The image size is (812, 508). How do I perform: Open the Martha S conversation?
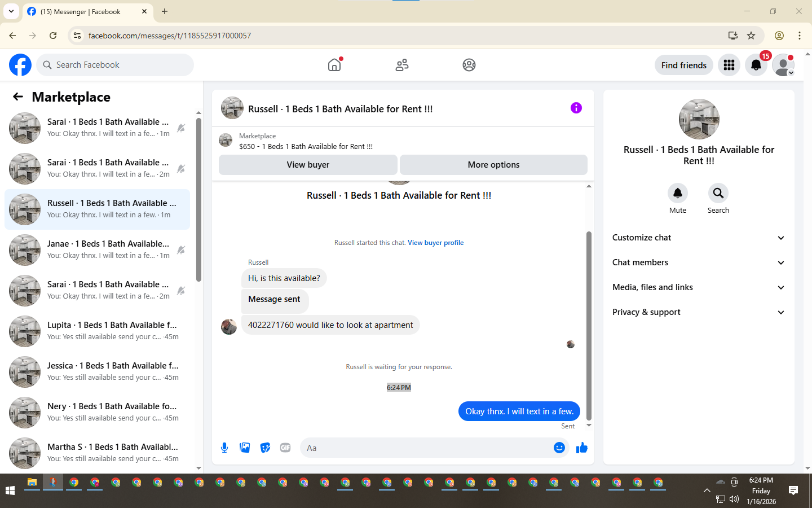(97, 453)
